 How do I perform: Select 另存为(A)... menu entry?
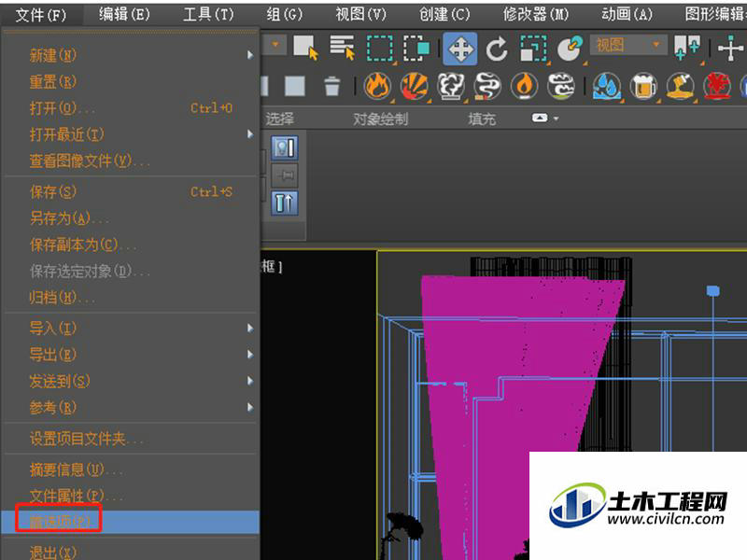(x=130, y=218)
